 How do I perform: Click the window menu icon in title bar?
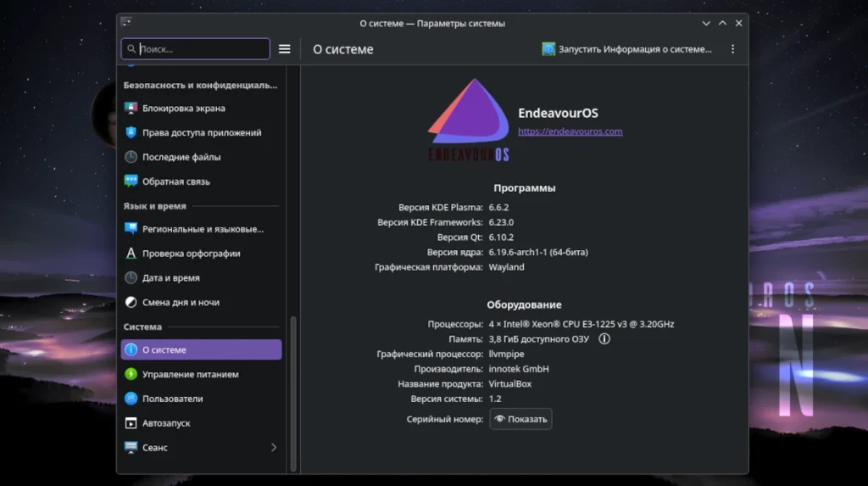coord(126,22)
